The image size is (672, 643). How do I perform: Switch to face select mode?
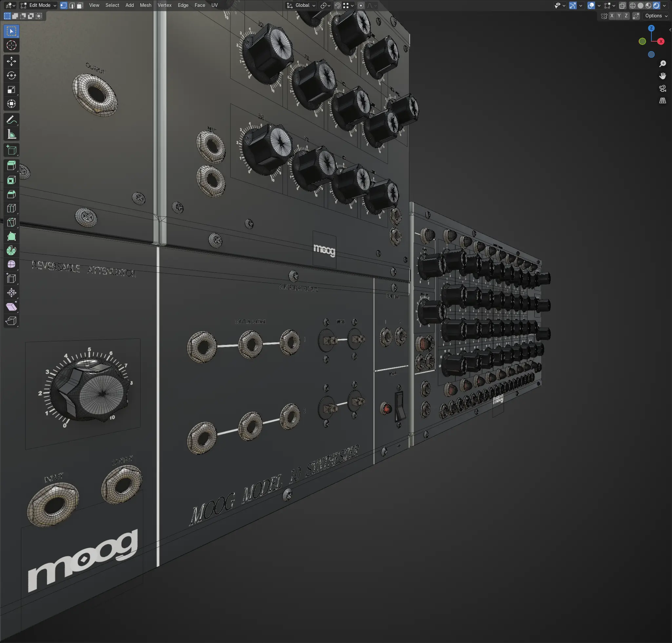click(x=80, y=6)
